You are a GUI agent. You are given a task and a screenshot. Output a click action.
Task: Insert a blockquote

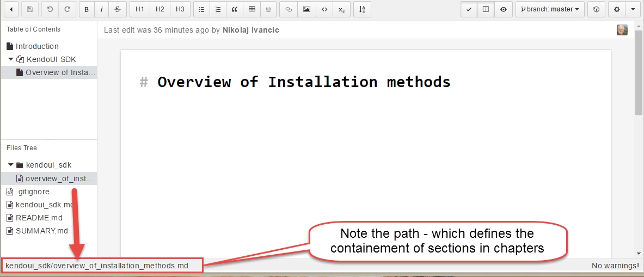tap(235, 9)
